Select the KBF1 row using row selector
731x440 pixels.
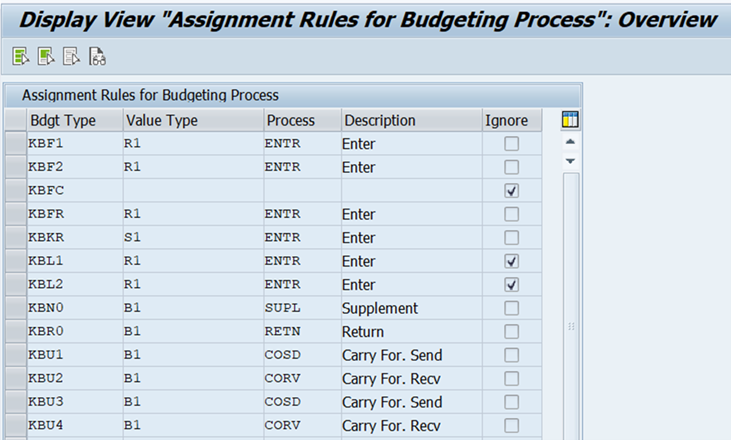pyautogui.click(x=14, y=144)
